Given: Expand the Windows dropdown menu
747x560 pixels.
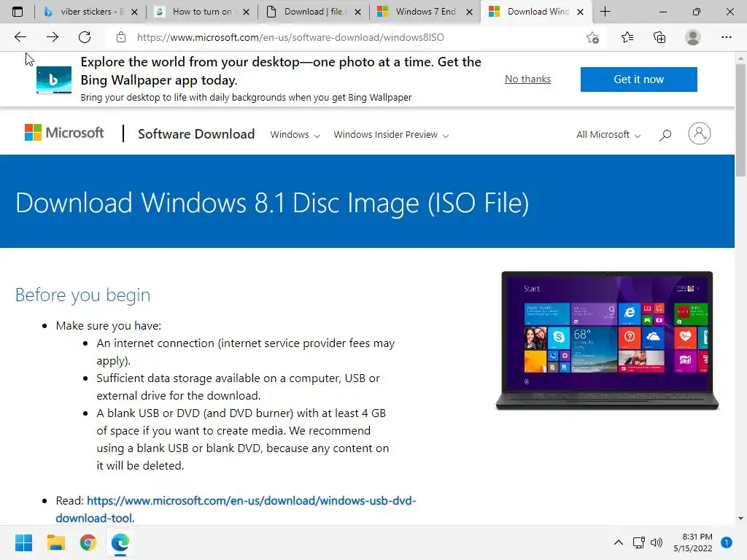Looking at the screenshot, I should pos(295,135).
